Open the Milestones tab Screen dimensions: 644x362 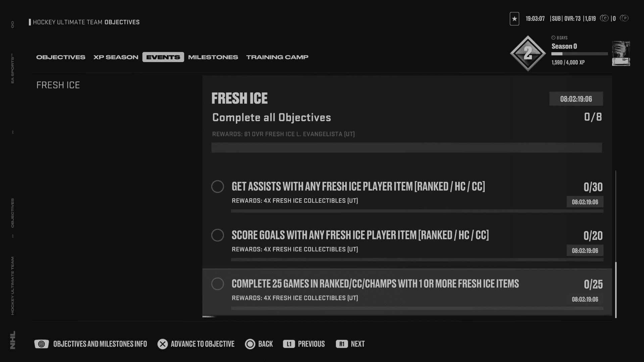[213, 57]
